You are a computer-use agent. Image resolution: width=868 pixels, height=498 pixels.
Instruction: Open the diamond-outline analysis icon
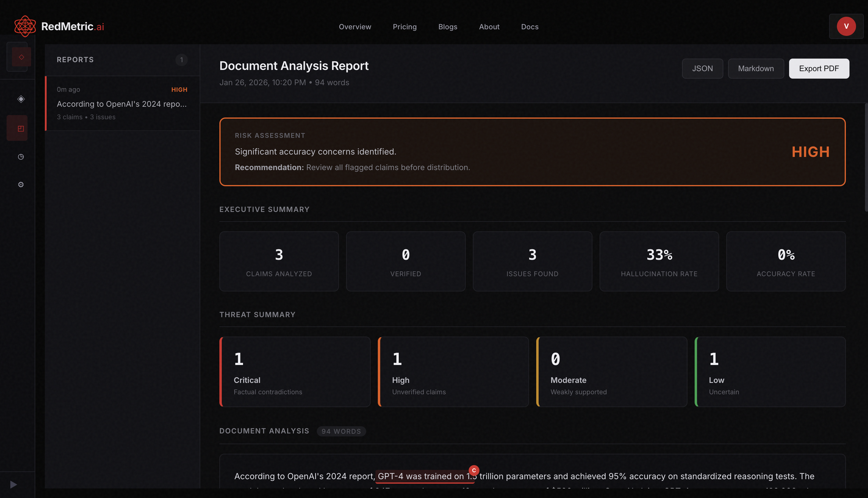21,99
